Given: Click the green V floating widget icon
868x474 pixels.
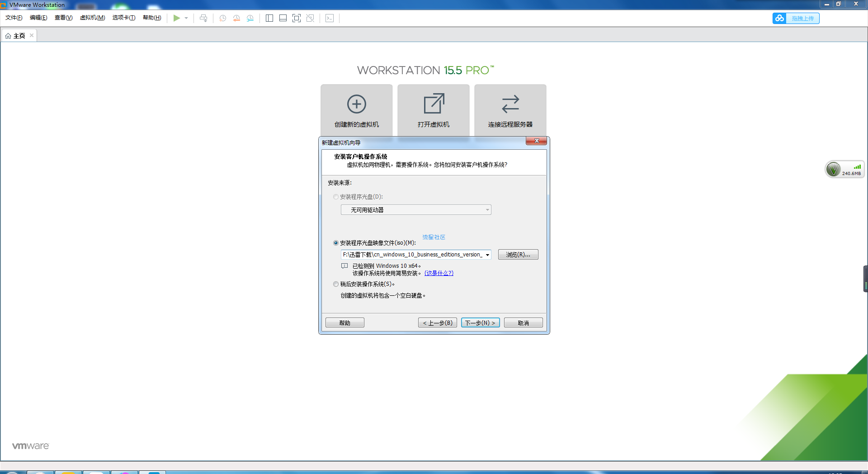Looking at the screenshot, I should point(833,170).
